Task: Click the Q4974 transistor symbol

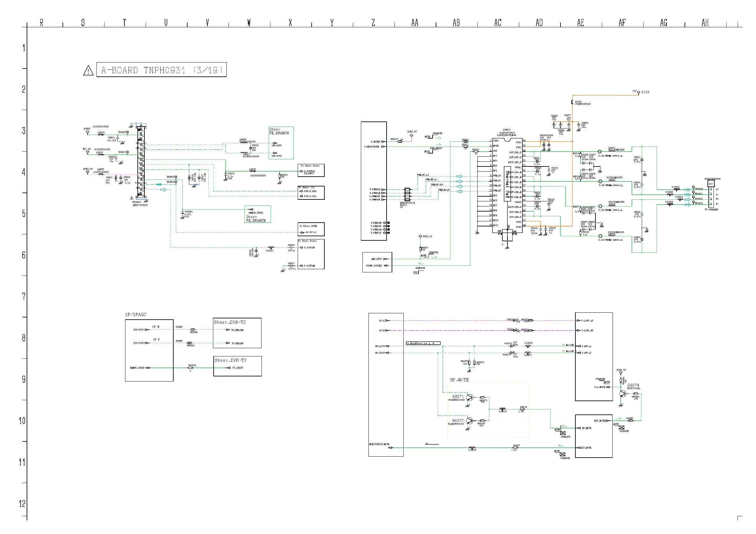Action: point(623,394)
